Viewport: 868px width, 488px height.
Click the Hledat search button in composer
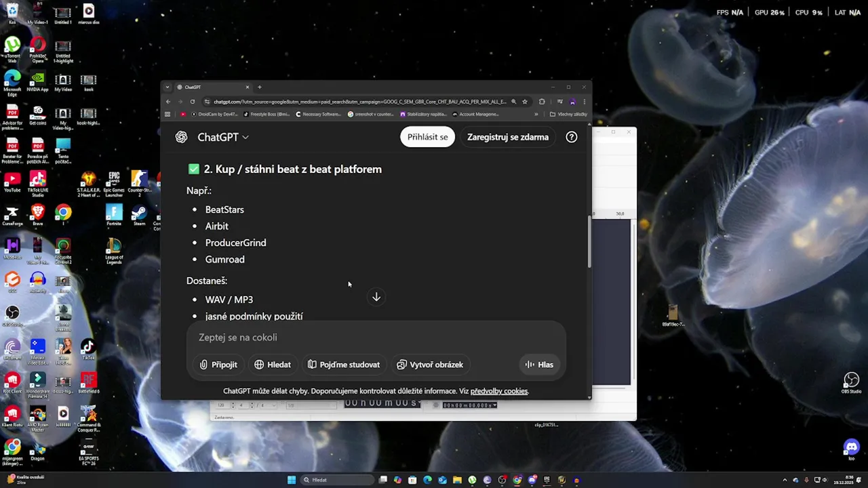273,365
